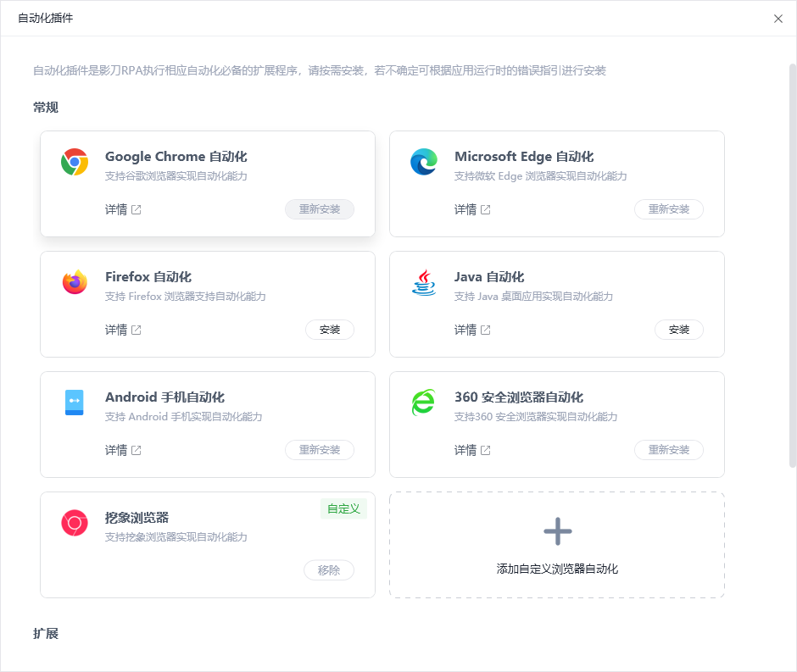Click the 扩展 section heading
797x672 pixels.
point(46,634)
